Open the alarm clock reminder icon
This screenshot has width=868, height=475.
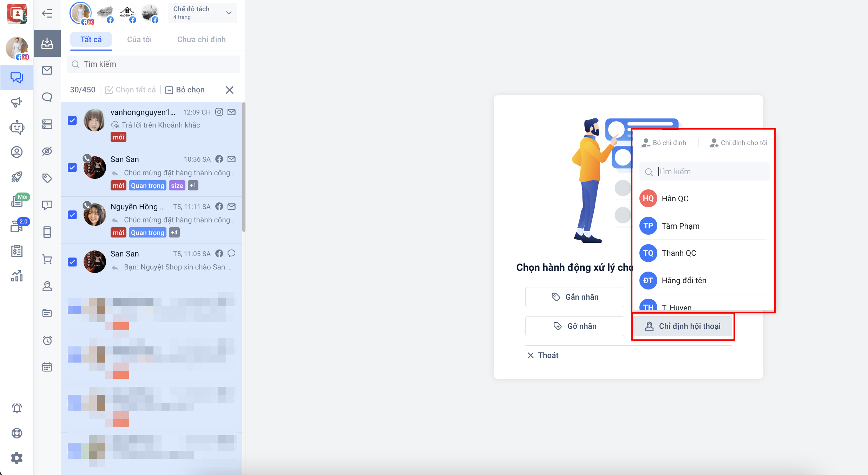point(47,340)
